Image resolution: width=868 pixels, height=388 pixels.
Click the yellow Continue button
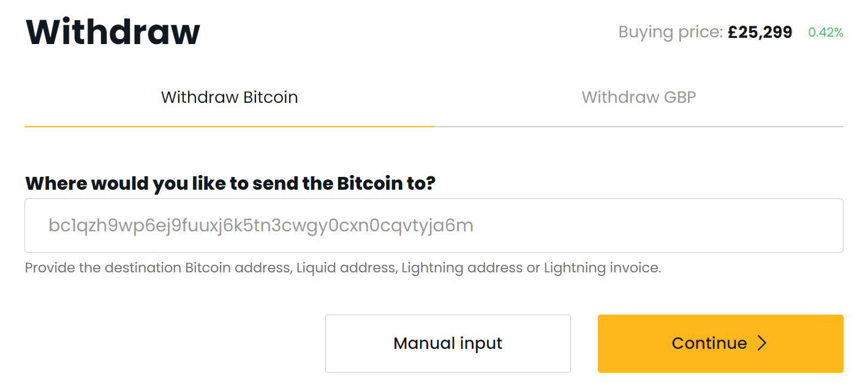[720, 343]
